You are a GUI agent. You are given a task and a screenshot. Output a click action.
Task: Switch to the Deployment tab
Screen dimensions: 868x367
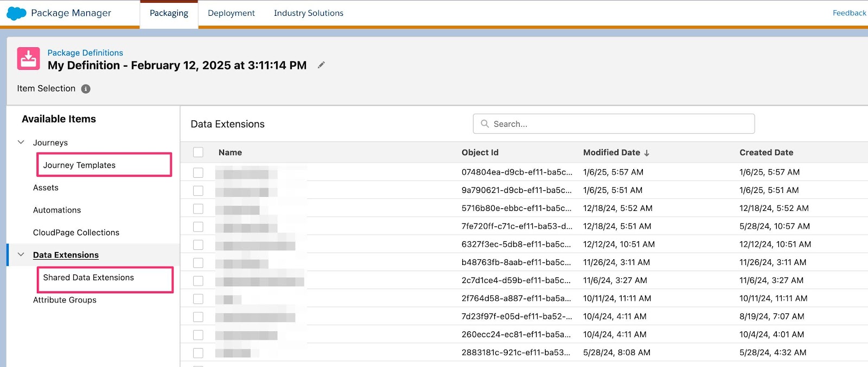[x=231, y=13]
